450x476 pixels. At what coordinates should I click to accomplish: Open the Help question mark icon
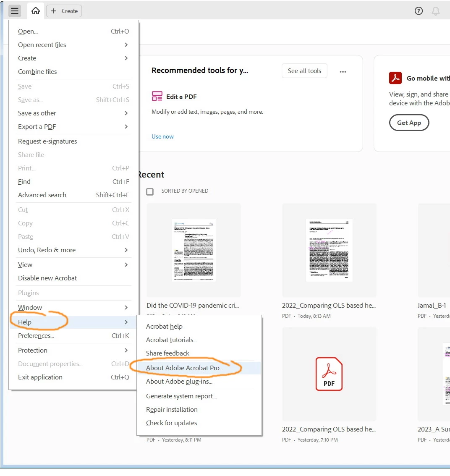[419, 11]
